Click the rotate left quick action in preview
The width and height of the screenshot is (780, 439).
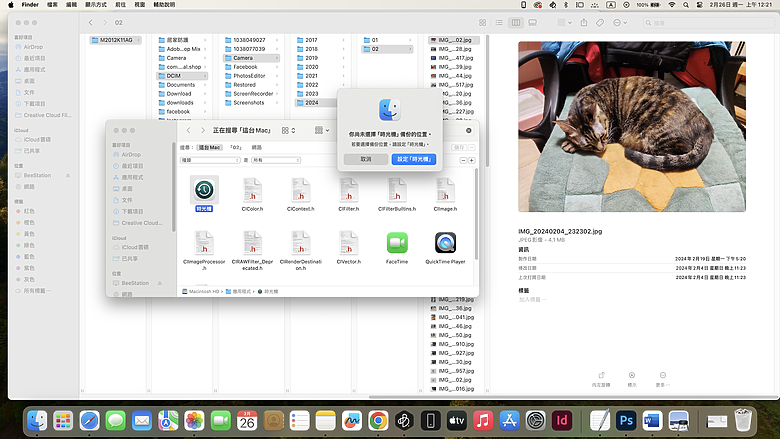[601, 379]
